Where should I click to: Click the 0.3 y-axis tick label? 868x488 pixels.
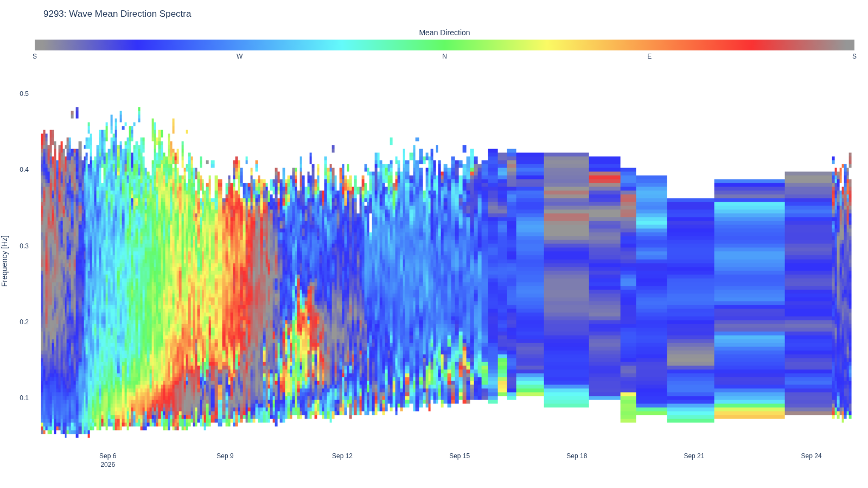(x=24, y=246)
